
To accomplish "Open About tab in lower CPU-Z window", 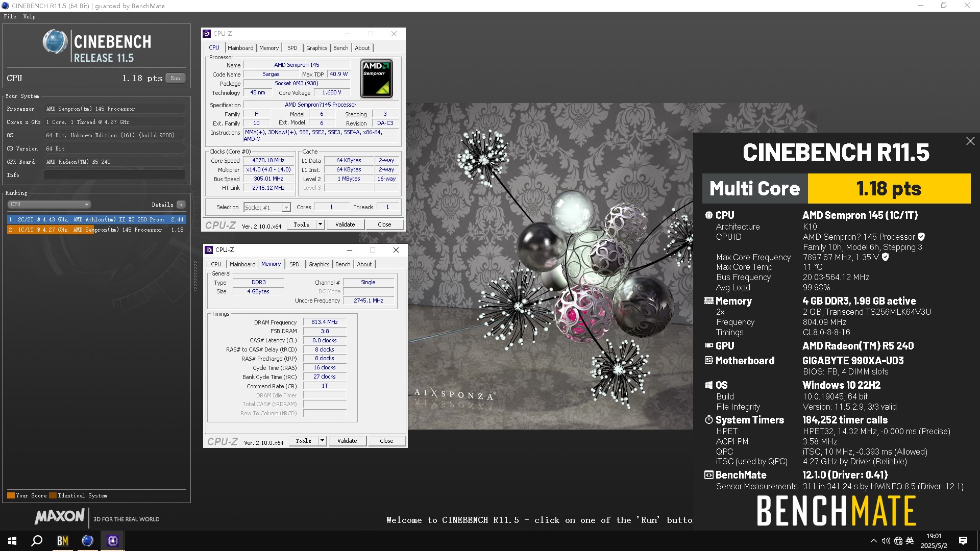I will 364,264.
